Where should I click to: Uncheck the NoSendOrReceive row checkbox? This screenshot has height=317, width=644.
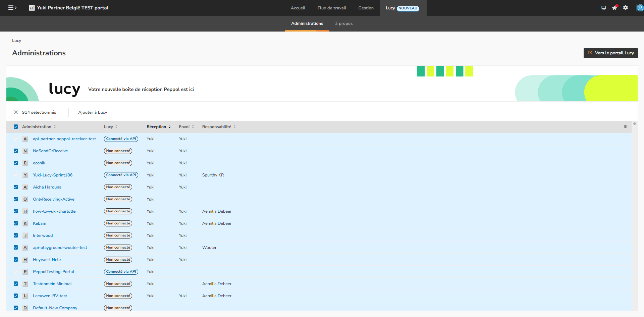(16, 151)
